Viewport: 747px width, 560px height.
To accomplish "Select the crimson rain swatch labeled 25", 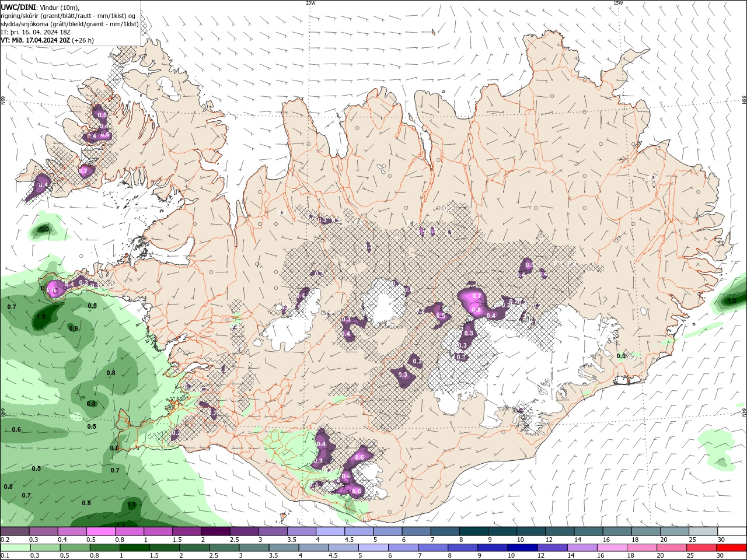I will click(702, 548).
